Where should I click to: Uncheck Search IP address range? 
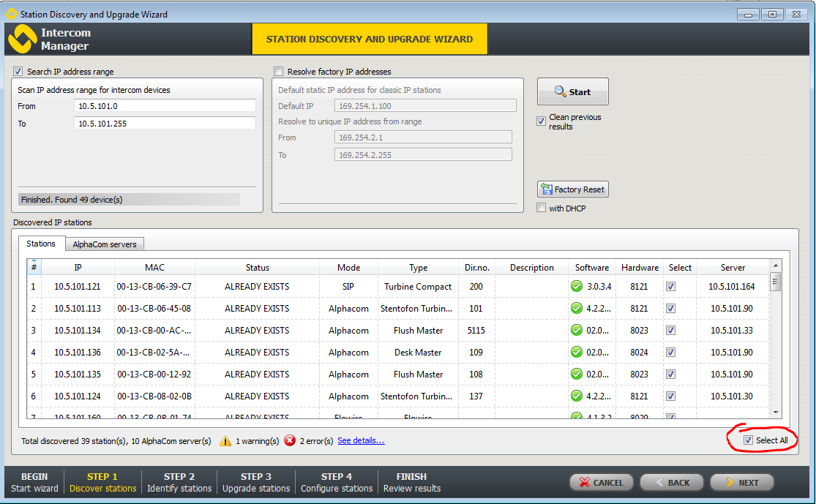tap(18, 72)
